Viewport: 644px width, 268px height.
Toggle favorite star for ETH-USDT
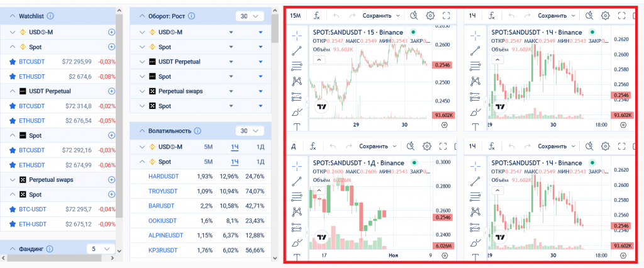coord(12,224)
